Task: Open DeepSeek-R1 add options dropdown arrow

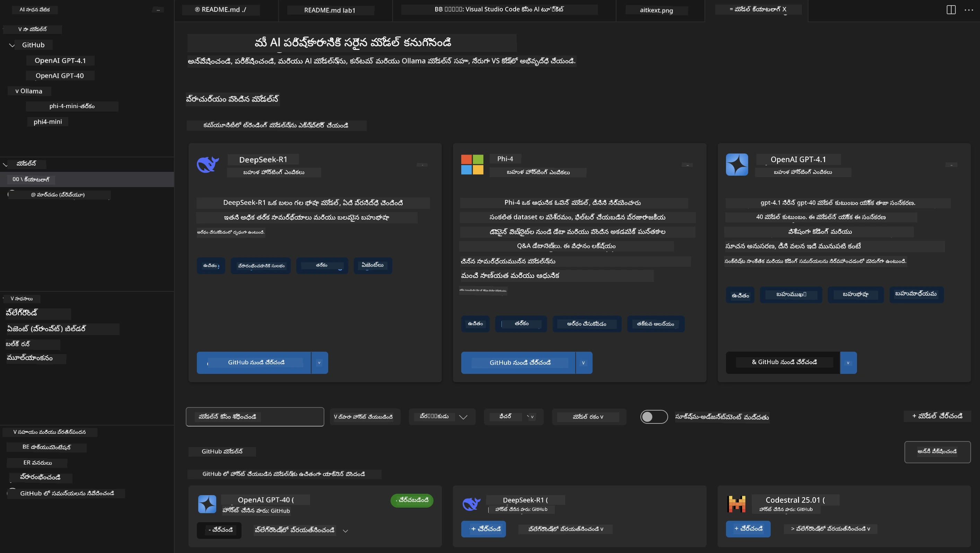Action: (319, 363)
